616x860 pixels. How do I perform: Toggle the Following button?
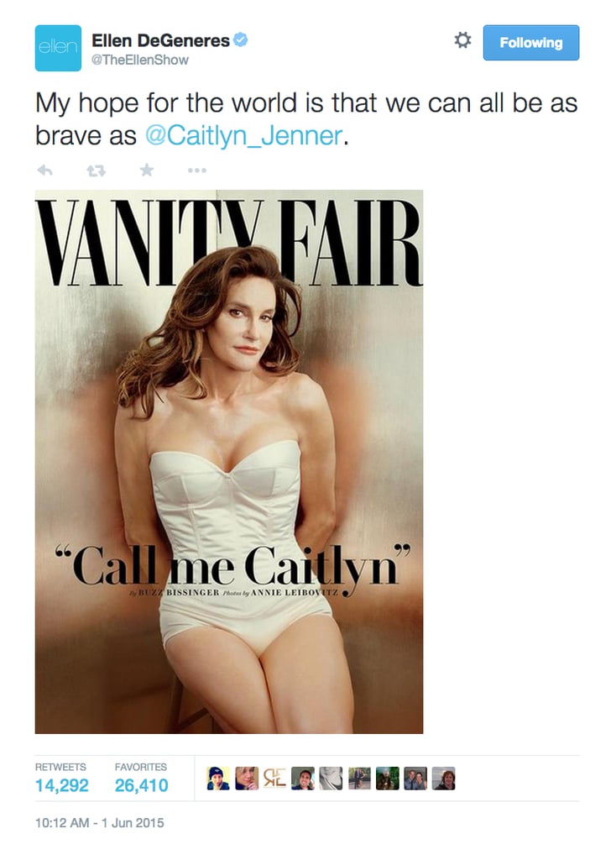pos(530,43)
